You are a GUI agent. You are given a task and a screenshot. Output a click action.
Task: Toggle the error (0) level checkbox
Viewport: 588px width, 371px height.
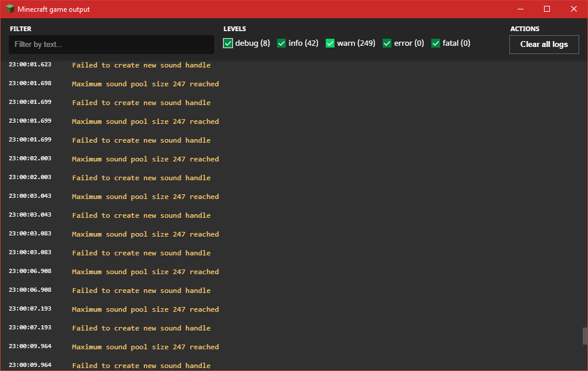point(387,43)
